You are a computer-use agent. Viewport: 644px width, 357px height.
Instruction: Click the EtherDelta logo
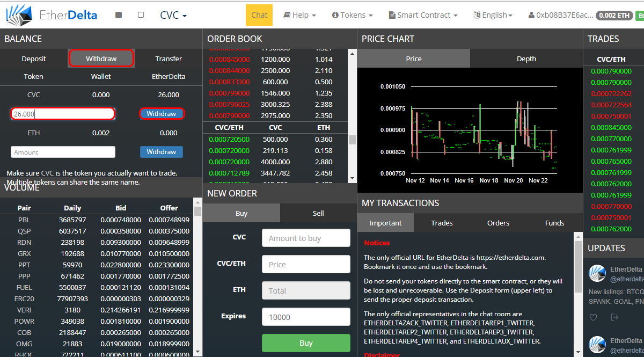pyautogui.click(x=52, y=14)
